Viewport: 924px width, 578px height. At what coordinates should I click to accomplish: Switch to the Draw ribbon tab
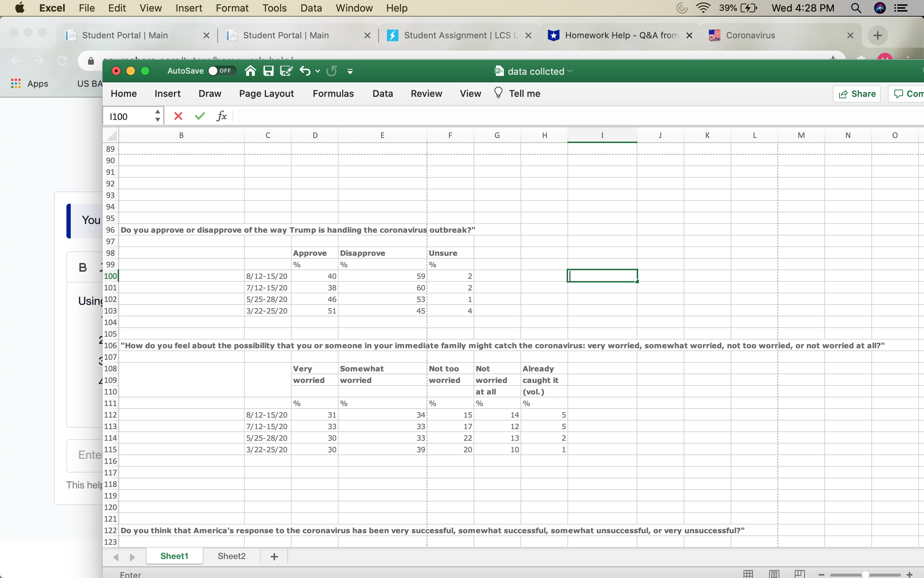point(210,94)
